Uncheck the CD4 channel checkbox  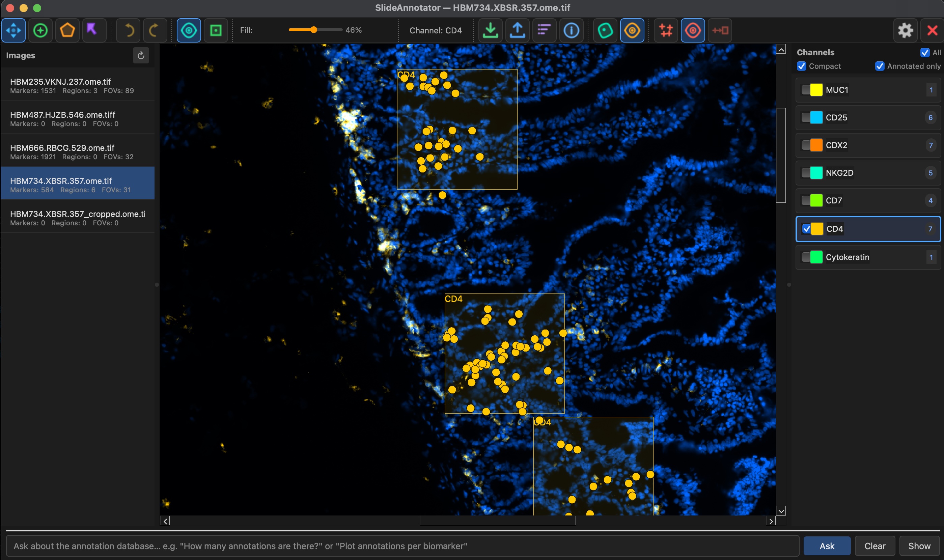[806, 229]
